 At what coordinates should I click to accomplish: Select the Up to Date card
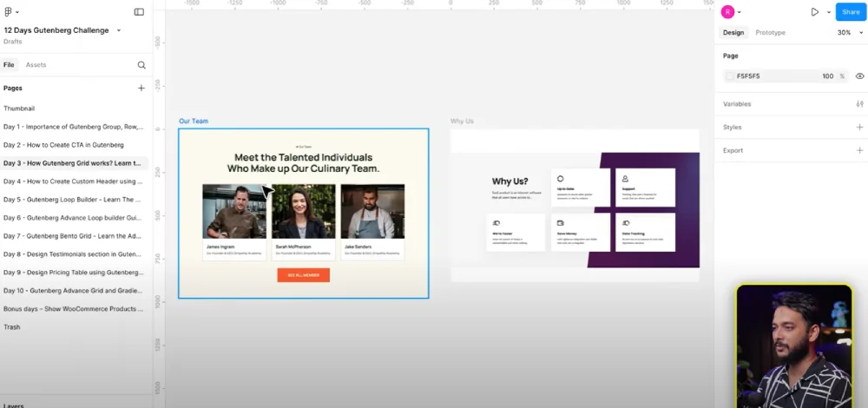(581, 188)
